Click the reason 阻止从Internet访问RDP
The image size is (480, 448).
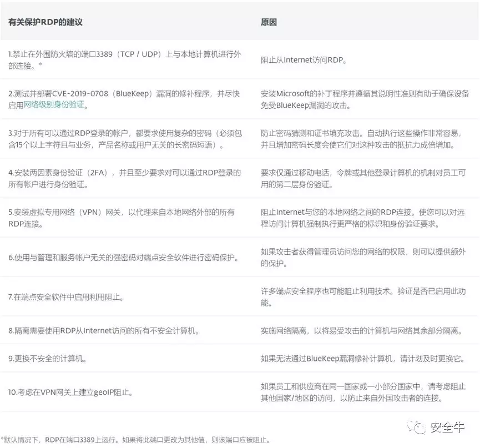pos(304,59)
